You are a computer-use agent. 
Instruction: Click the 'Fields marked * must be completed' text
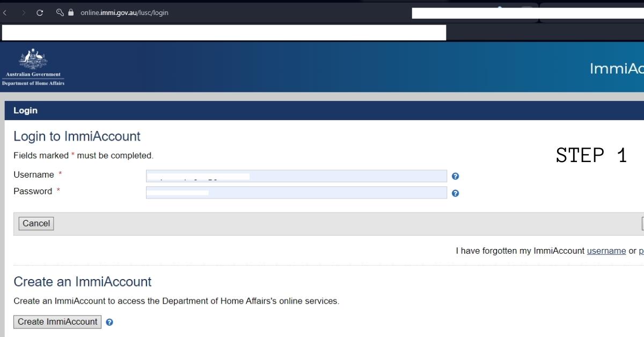pos(83,156)
